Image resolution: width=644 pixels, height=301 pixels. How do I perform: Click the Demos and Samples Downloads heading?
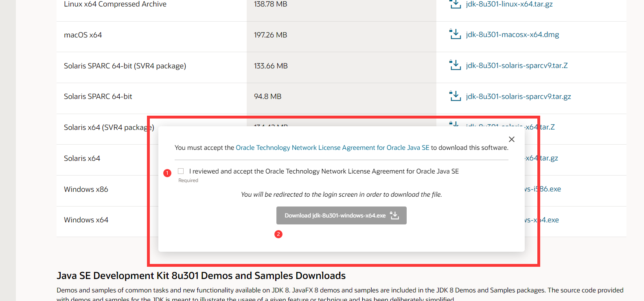[201, 276]
